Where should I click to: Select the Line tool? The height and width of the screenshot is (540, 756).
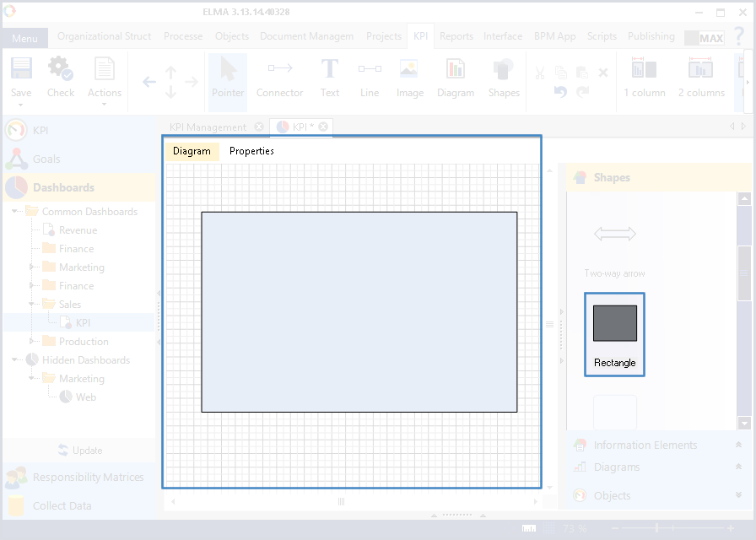tap(370, 77)
